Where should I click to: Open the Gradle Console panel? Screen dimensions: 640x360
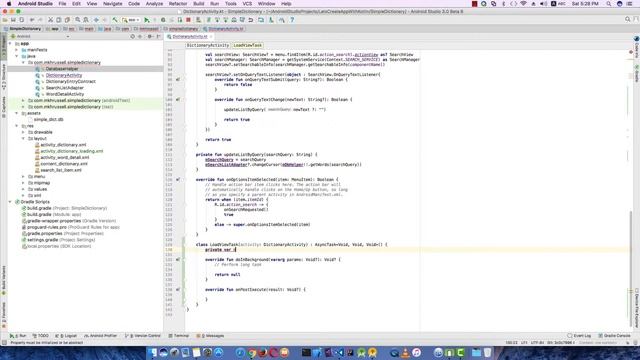[615, 336]
